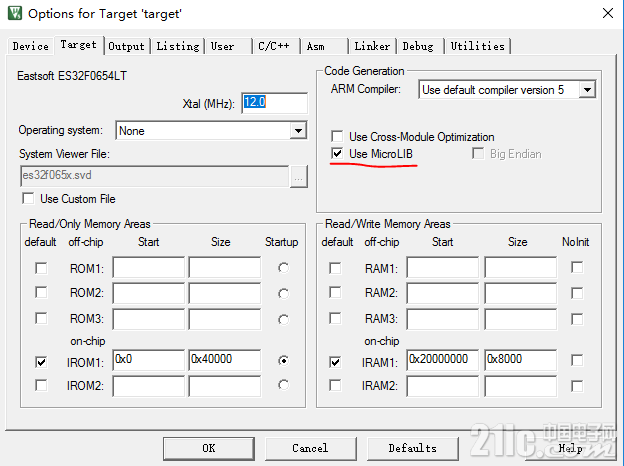This screenshot has height=466, width=624.
Task: Click the Xtal (MHz) input field
Action: coord(275,103)
